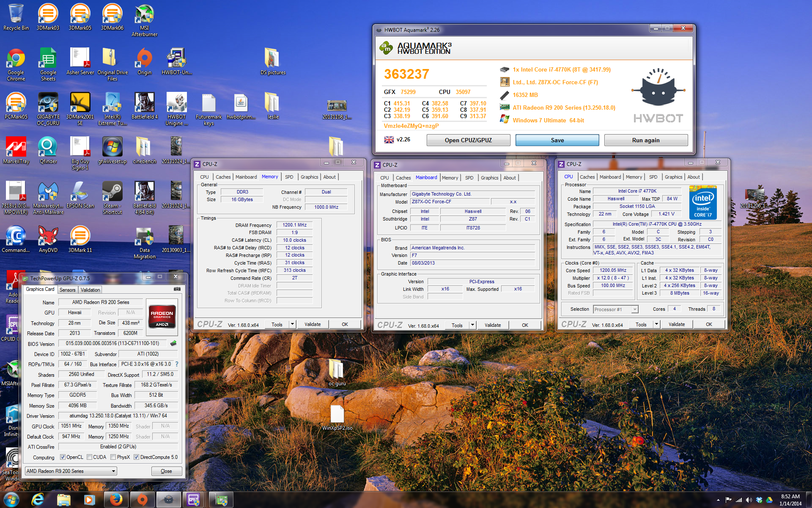
Task: Open the AMD Radeon R9 200 Series dropdown
Action: click(71, 471)
